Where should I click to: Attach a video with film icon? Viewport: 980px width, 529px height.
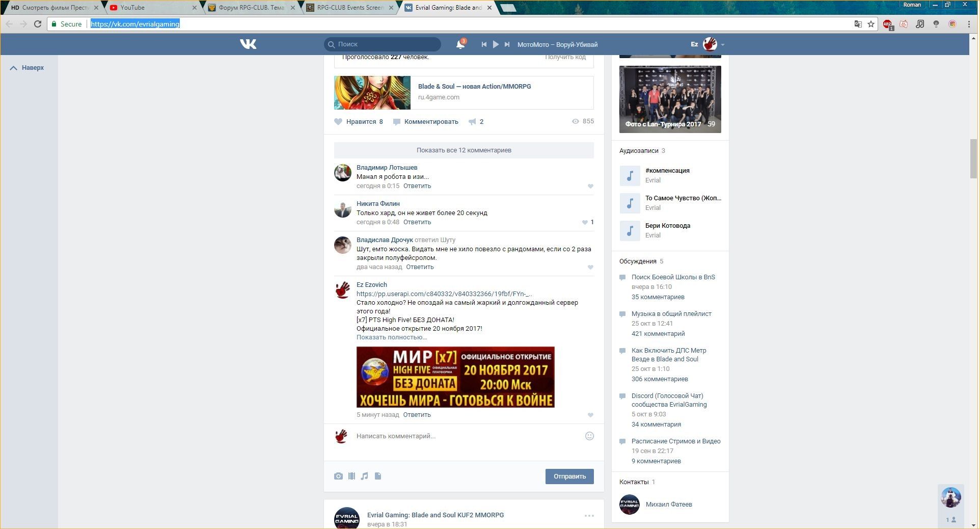[x=351, y=477]
